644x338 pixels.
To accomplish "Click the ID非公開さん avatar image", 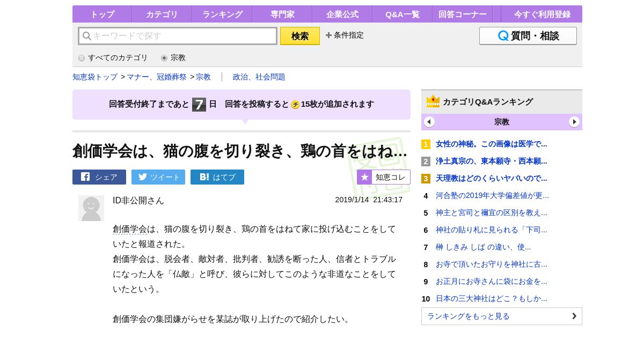I will (91, 208).
